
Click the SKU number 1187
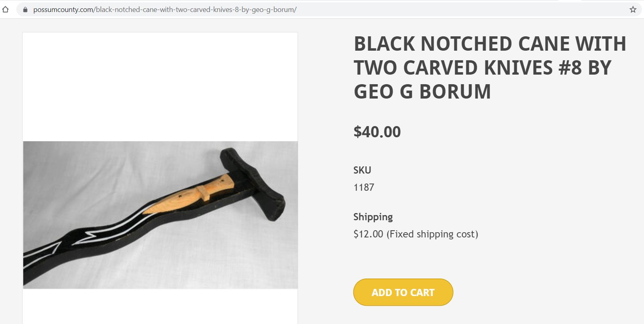(x=363, y=187)
